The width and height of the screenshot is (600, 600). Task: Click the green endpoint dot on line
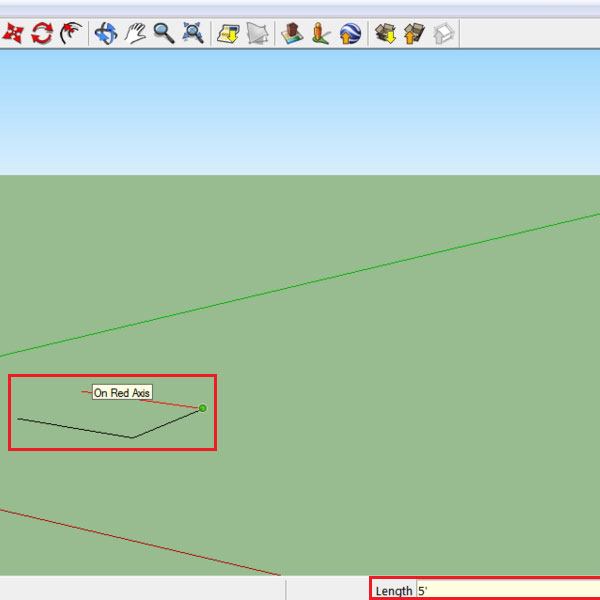[203, 408]
